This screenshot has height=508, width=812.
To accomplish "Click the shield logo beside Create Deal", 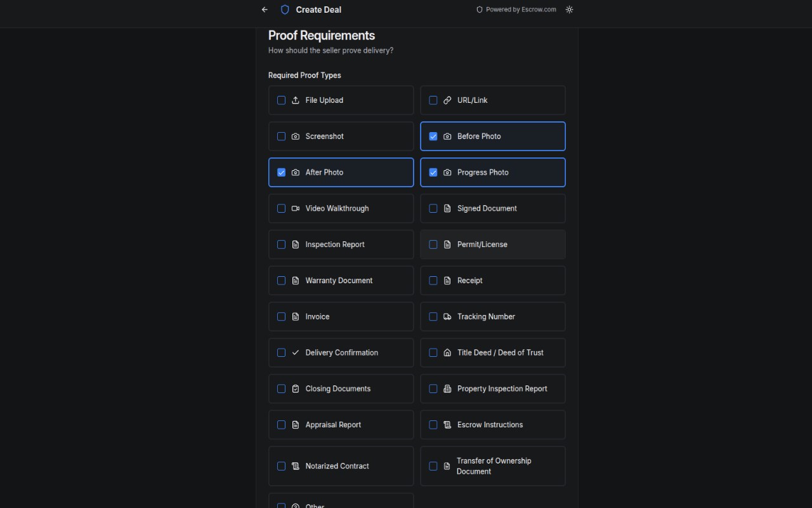I will (x=285, y=10).
